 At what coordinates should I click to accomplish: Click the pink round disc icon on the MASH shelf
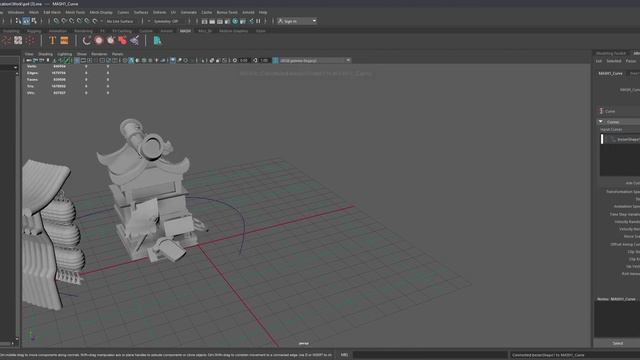[x=99, y=40]
